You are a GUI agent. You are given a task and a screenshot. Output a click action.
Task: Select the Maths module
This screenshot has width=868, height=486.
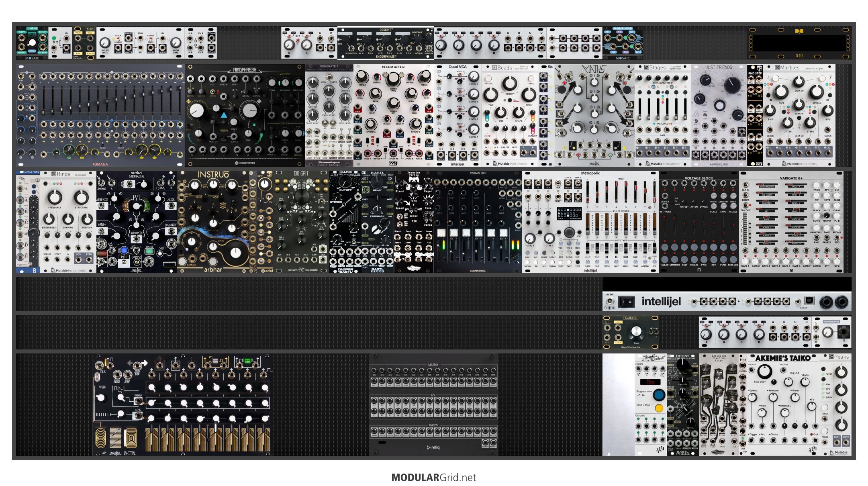coord(594,115)
